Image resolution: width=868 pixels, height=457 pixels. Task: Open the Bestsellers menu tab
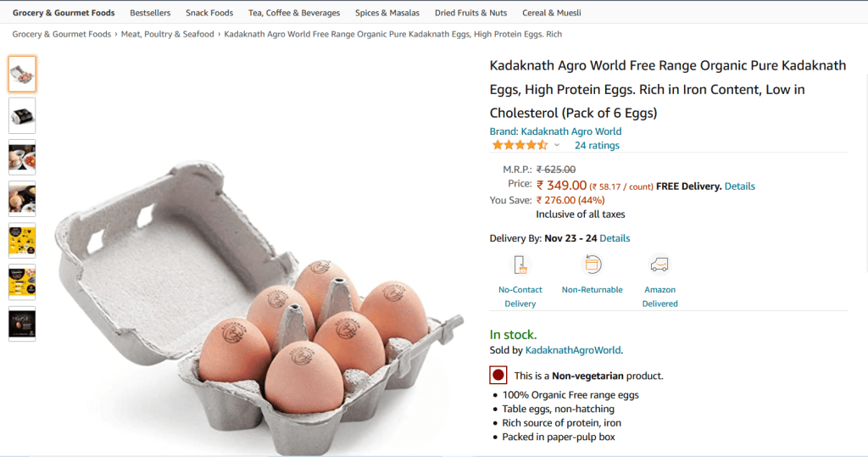150,13
